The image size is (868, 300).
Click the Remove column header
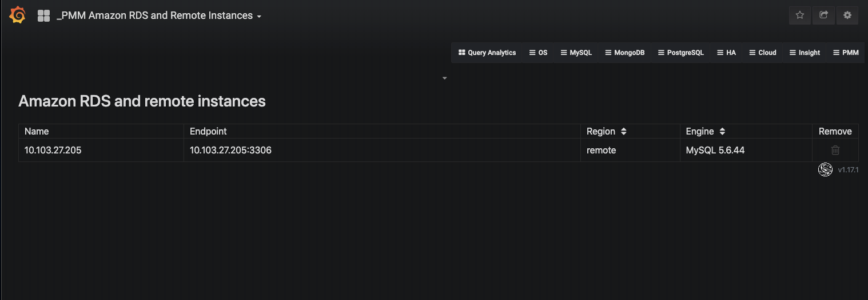(835, 131)
